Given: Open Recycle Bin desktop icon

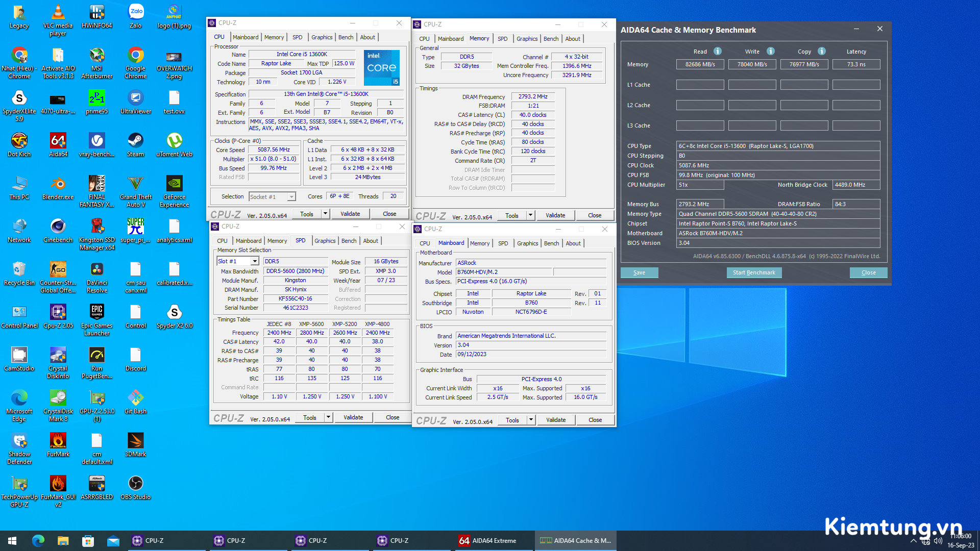Looking at the screenshot, I should point(19,273).
